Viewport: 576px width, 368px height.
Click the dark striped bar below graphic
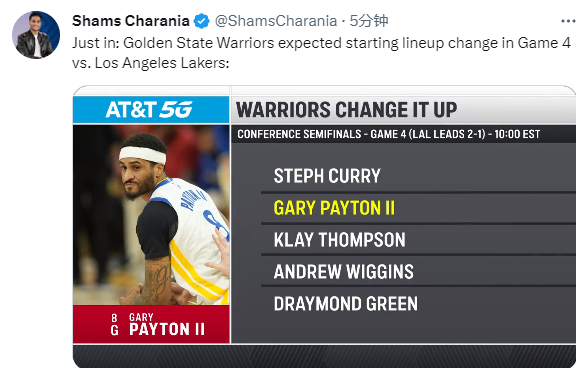(324, 356)
